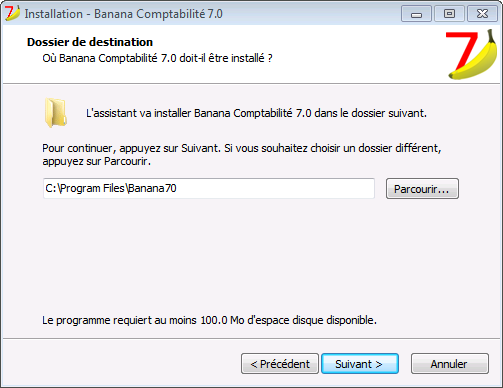The height and width of the screenshot is (388, 503).
Task: Click the Installation - Banana Comptabilité 7.0 title
Action: [123, 14]
